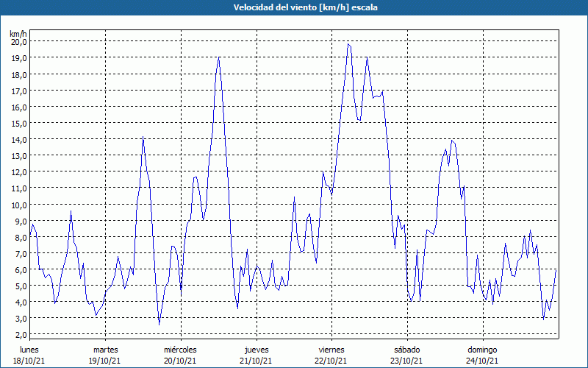The width and height of the screenshot is (588, 368).
Task: Click the '19,0' y-axis value
Action: [x=19, y=58]
